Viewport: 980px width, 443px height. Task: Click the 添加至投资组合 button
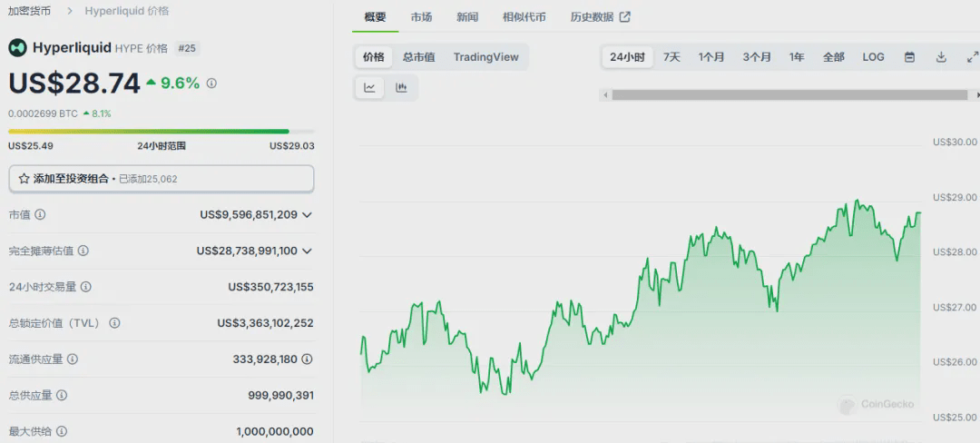(x=162, y=179)
